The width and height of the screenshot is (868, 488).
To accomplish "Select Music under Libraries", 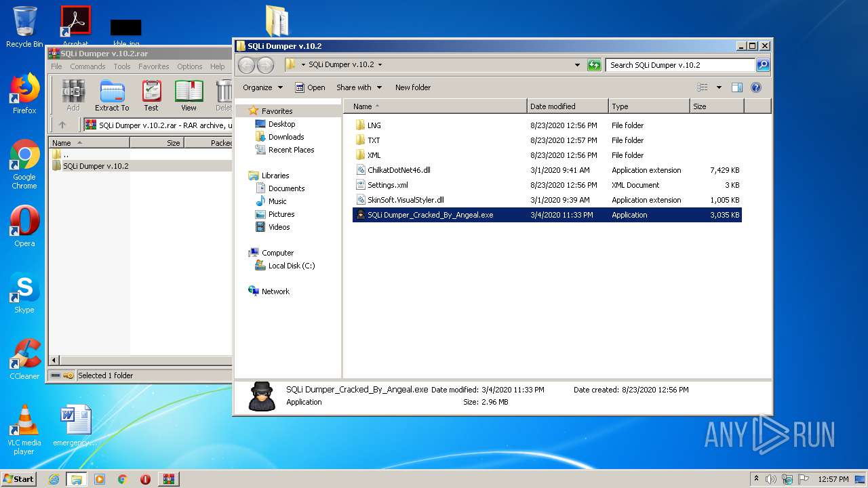I will point(277,201).
